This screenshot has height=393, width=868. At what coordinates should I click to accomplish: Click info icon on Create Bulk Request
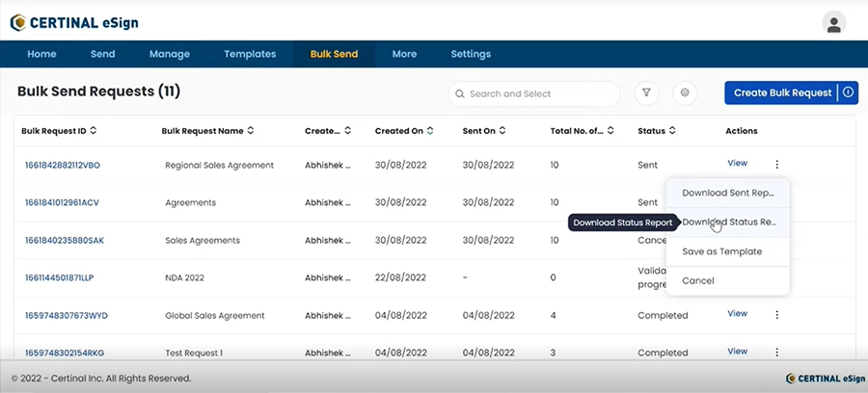(848, 92)
